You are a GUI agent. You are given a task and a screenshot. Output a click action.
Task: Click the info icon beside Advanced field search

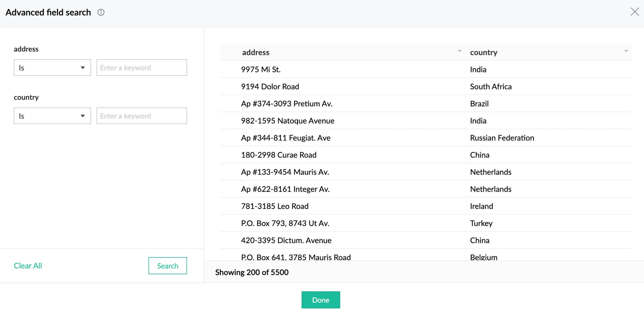(x=101, y=12)
